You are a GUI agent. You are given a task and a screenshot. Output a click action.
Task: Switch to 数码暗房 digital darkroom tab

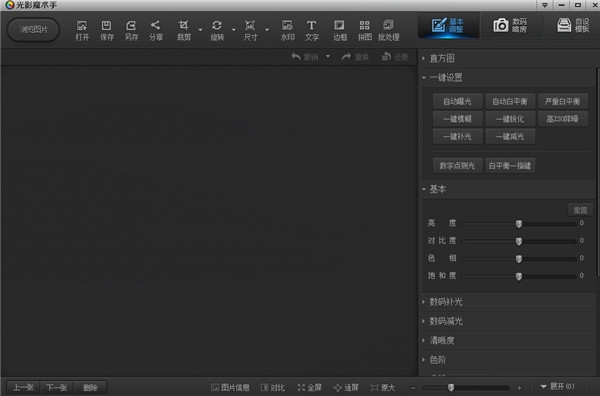(x=510, y=25)
